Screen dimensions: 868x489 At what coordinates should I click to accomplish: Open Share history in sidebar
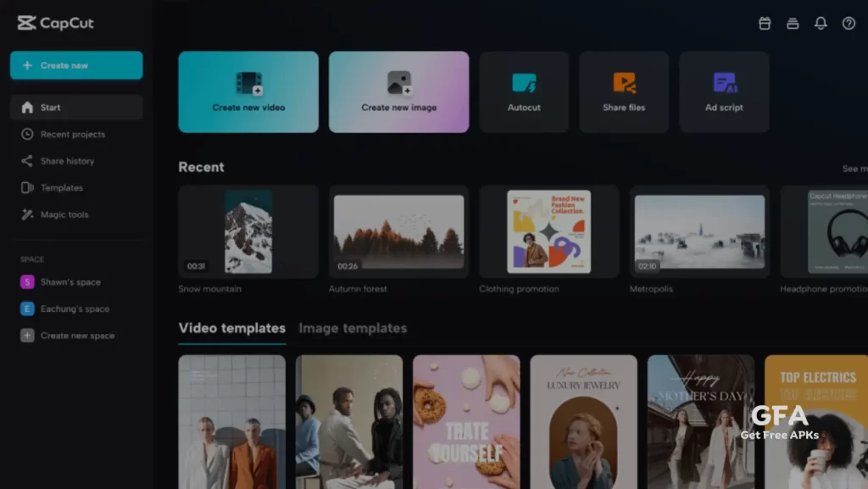point(76,161)
